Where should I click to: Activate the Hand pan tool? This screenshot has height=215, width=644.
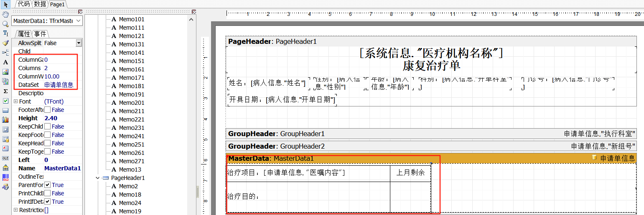tap(5, 14)
